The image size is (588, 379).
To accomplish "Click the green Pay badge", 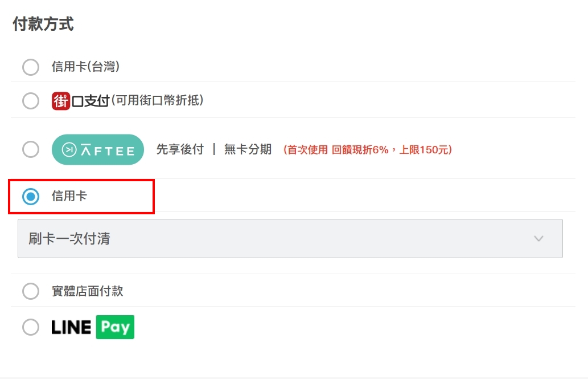I will click(x=115, y=327).
